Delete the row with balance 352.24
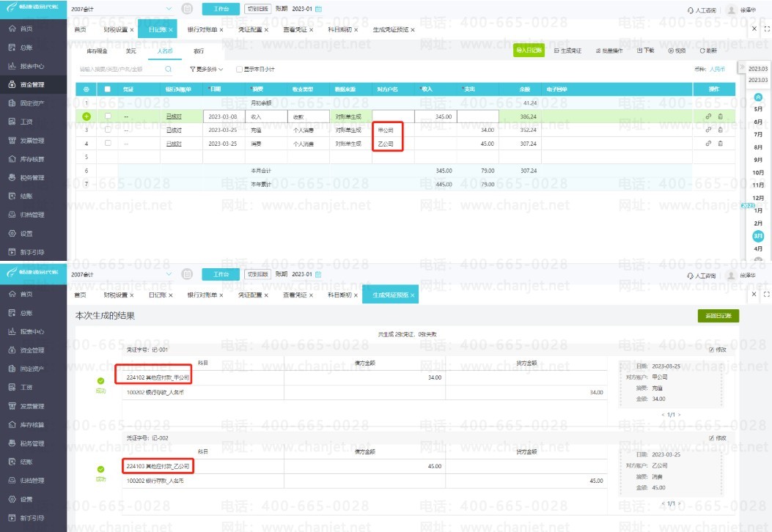 [x=720, y=130]
